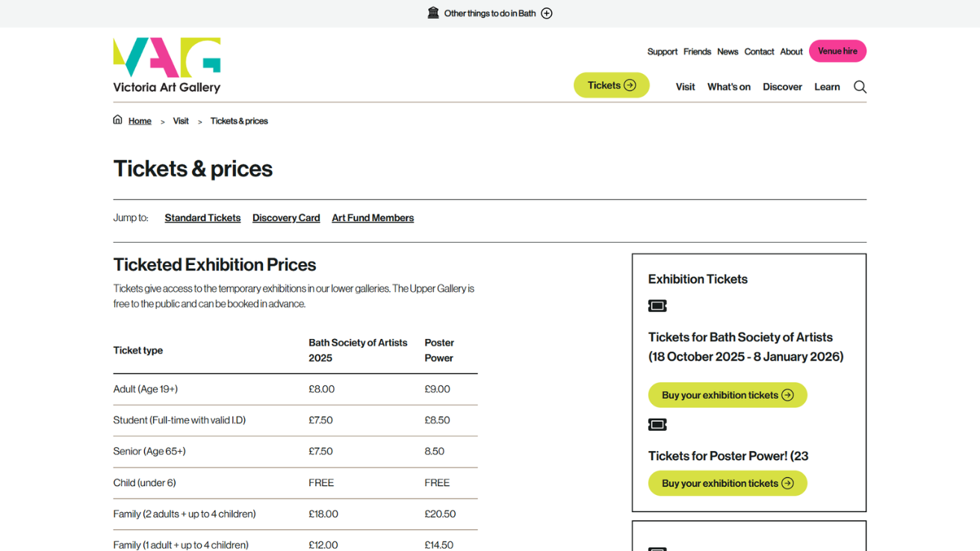Select Visit in the navigation bar
Image resolution: width=980 pixels, height=551 pixels.
[x=685, y=87]
